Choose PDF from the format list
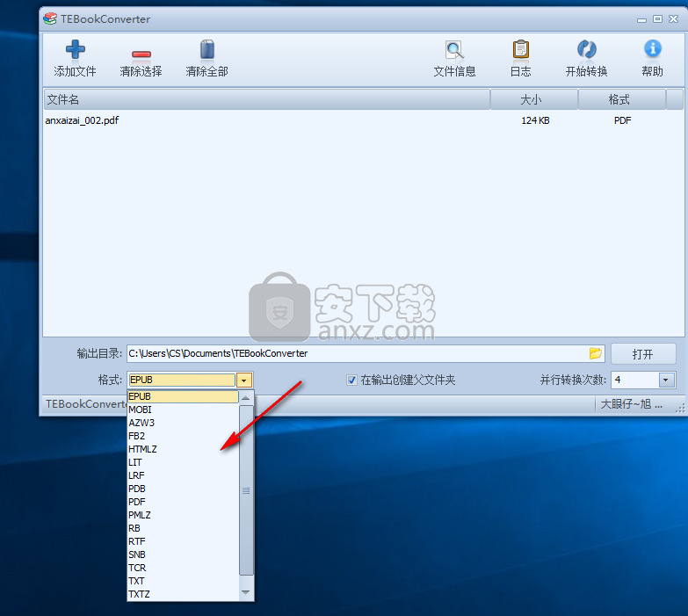The height and width of the screenshot is (616, 688). [183, 502]
